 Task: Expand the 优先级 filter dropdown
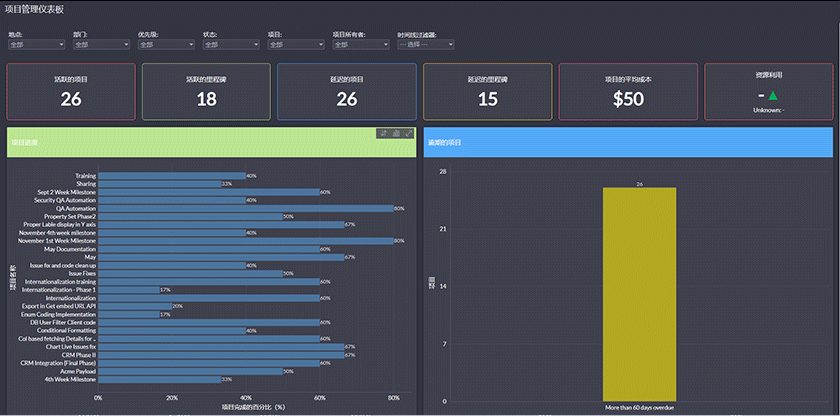(x=159, y=45)
